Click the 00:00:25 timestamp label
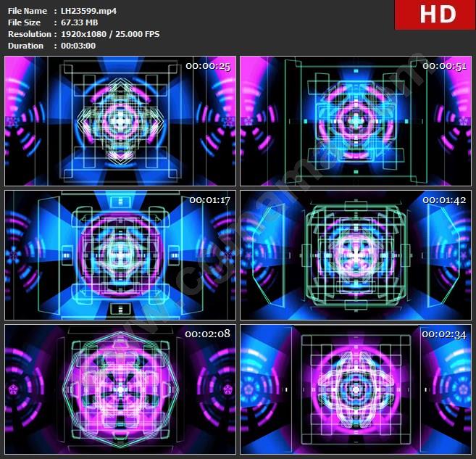476x459 pixels. click(x=208, y=66)
